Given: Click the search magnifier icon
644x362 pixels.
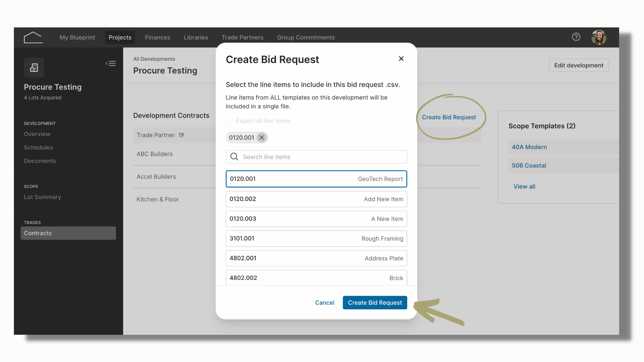Looking at the screenshot, I should pyautogui.click(x=234, y=157).
